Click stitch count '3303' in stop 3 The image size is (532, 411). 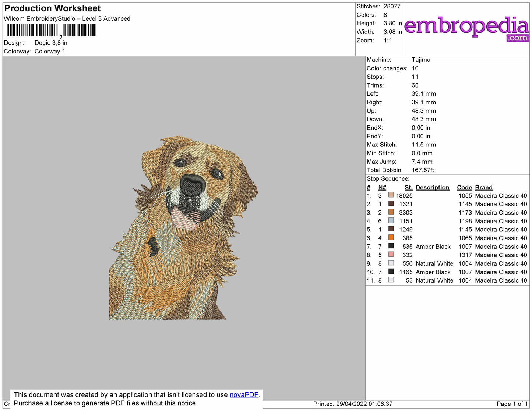(406, 213)
